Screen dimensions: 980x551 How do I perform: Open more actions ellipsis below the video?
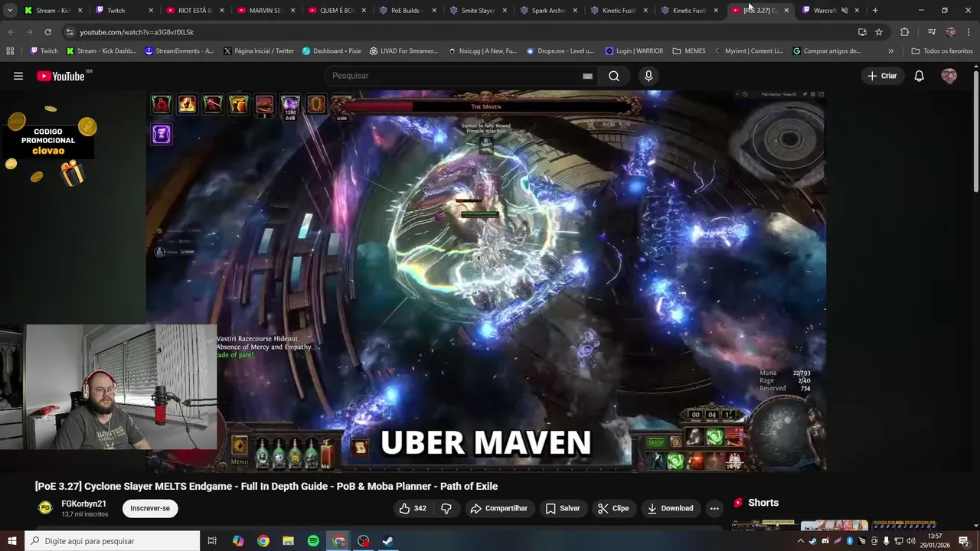coord(714,508)
